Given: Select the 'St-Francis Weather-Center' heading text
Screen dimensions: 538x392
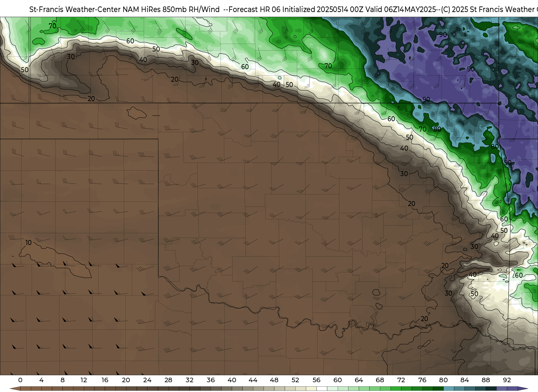Looking at the screenshot, I should 75,10.
